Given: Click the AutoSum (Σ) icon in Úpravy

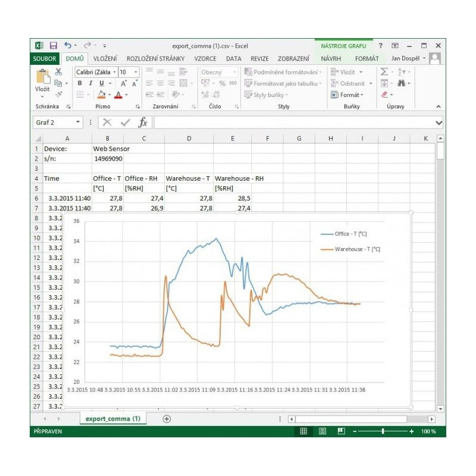Looking at the screenshot, I should 384,71.
